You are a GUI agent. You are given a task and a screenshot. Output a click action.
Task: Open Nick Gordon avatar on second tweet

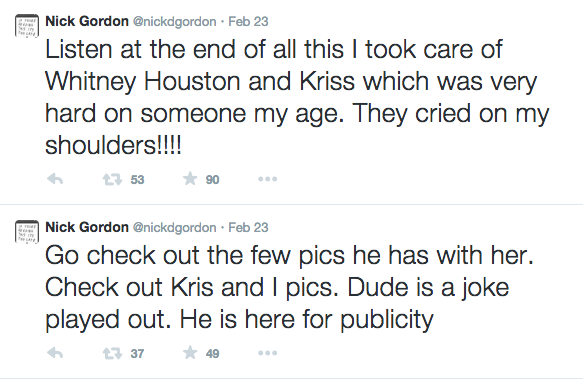click(27, 232)
